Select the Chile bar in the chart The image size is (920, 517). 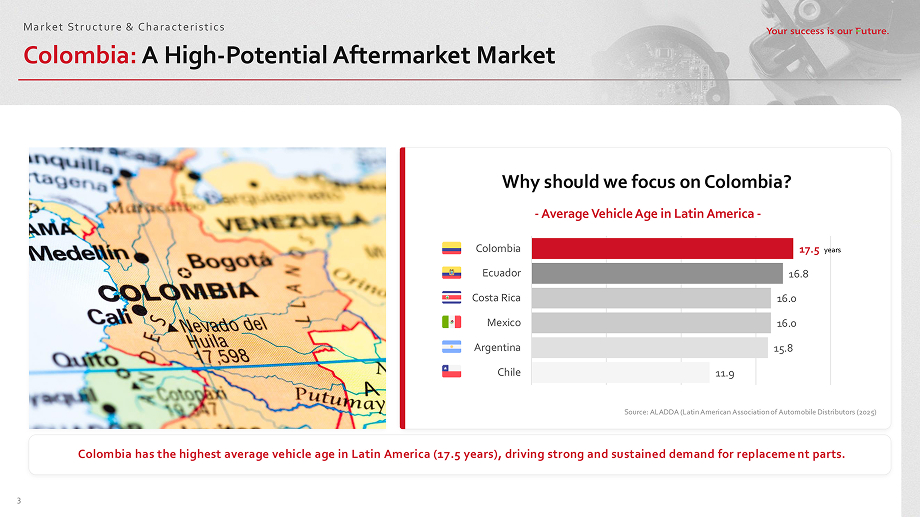[x=620, y=372]
